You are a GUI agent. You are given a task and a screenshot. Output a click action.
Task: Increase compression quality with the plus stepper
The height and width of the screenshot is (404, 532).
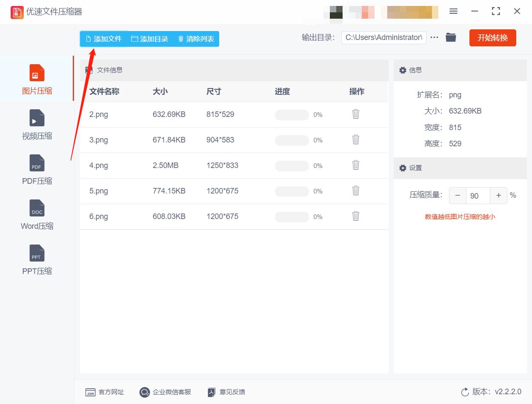click(498, 196)
